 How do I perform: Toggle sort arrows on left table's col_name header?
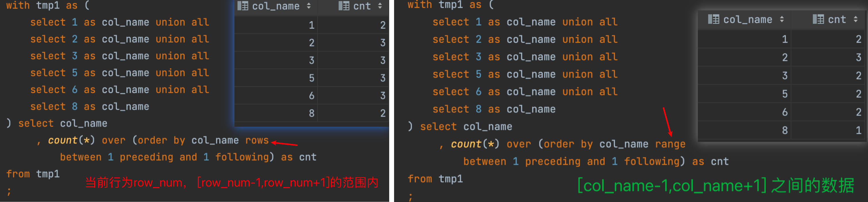[309, 6]
